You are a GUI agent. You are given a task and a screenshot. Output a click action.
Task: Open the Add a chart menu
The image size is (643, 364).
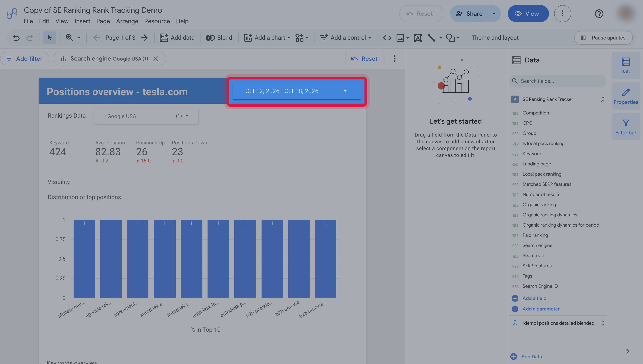(267, 38)
